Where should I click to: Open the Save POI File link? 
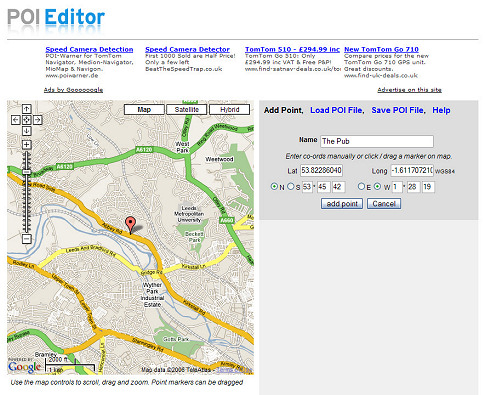[x=398, y=110]
